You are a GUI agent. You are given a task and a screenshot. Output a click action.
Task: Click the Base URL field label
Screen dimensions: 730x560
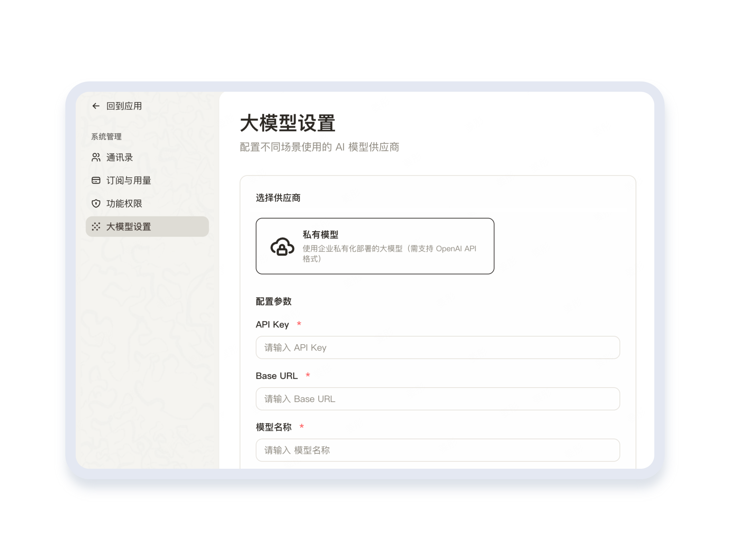pyautogui.click(x=277, y=376)
